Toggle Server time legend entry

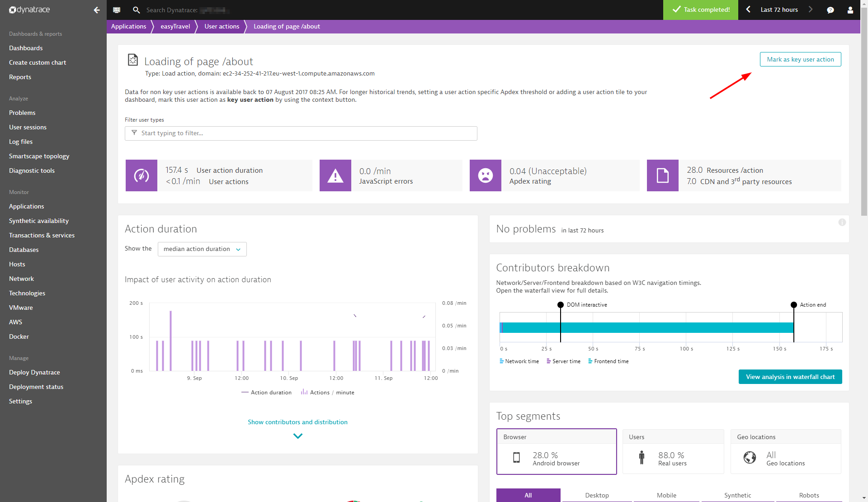coord(563,361)
